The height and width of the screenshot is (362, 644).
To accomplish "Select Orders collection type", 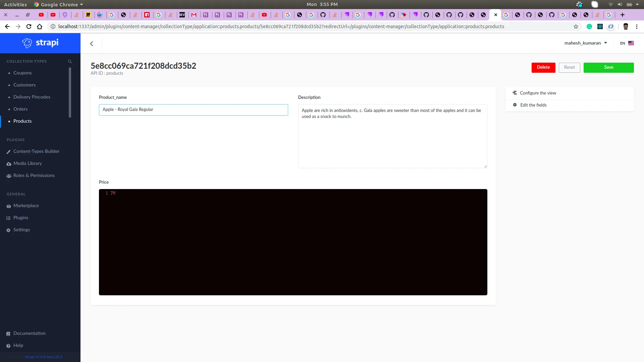I will (x=20, y=109).
